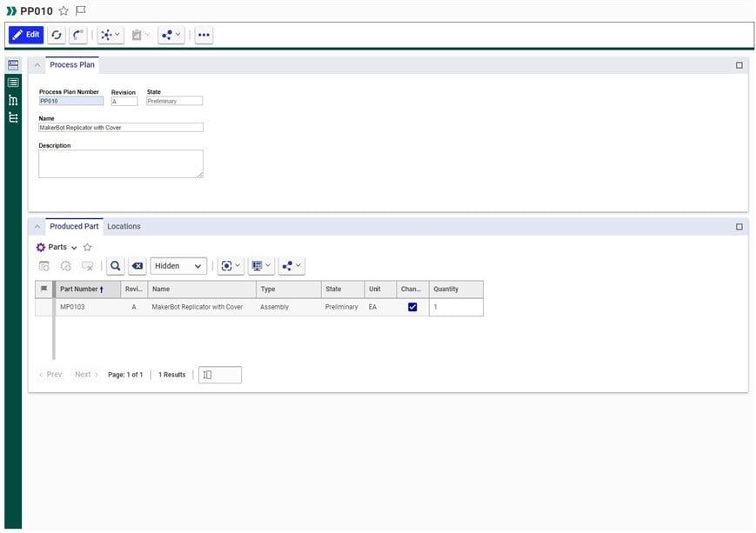Open the dropdown right of Hidden
This screenshot has height=533, width=756.
click(231, 266)
